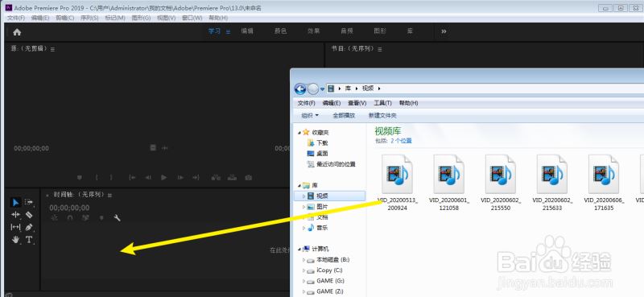The height and width of the screenshot is (297, 644).
Task: Mark Out point in Source monitor
Action: click(111, 177)
